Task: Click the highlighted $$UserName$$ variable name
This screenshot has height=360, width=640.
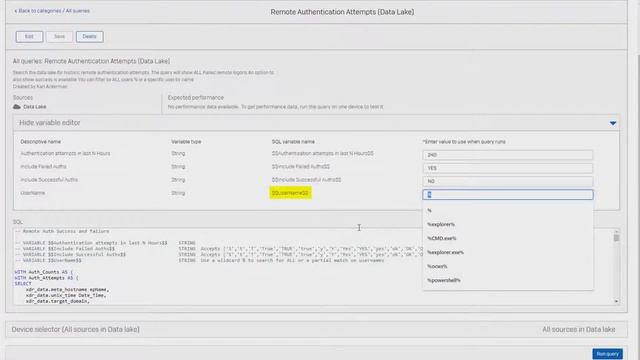Action: 290,193
